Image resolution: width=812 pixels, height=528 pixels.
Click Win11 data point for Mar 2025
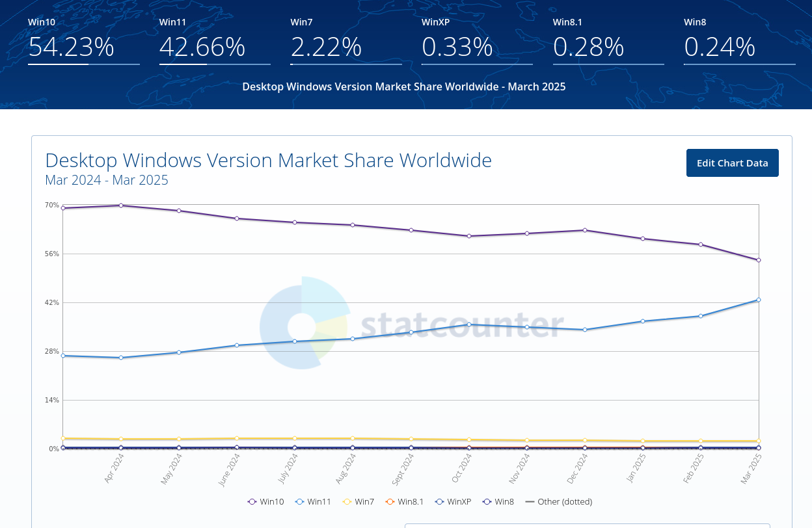coord(759,300)
